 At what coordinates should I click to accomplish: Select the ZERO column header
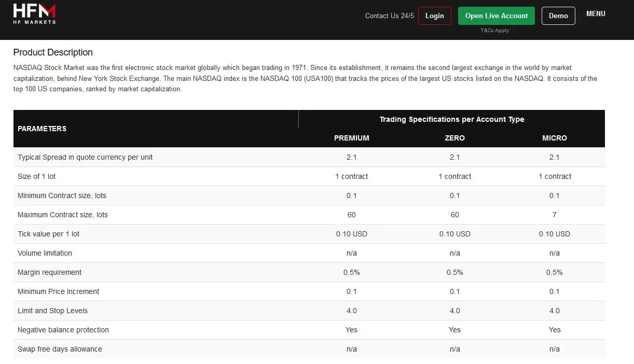tap(455, 138)
